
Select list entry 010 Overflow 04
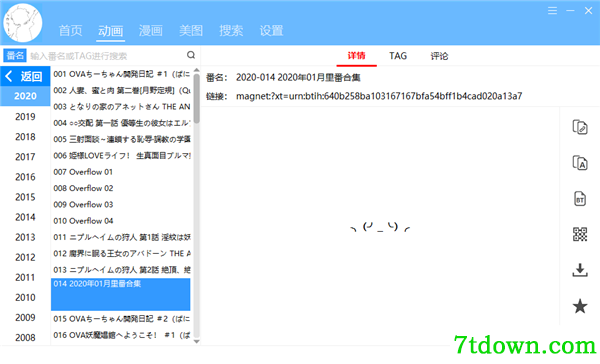(121, 221)
